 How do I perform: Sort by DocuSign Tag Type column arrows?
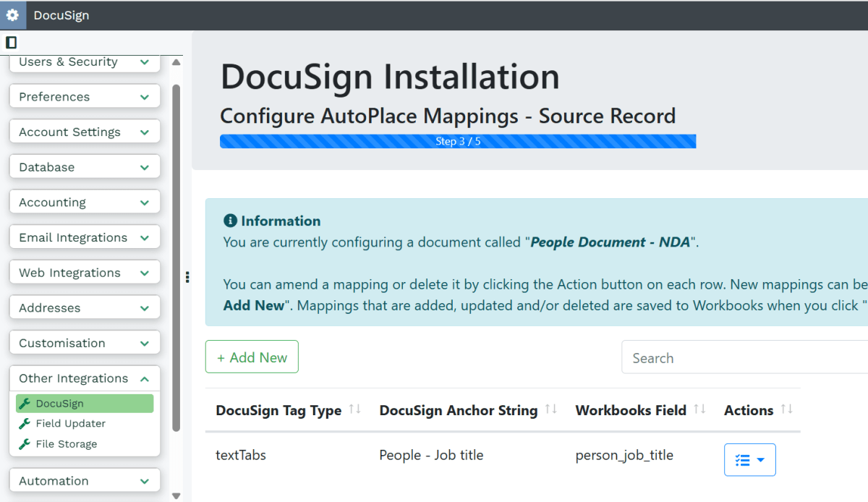(x=354, y=409)
